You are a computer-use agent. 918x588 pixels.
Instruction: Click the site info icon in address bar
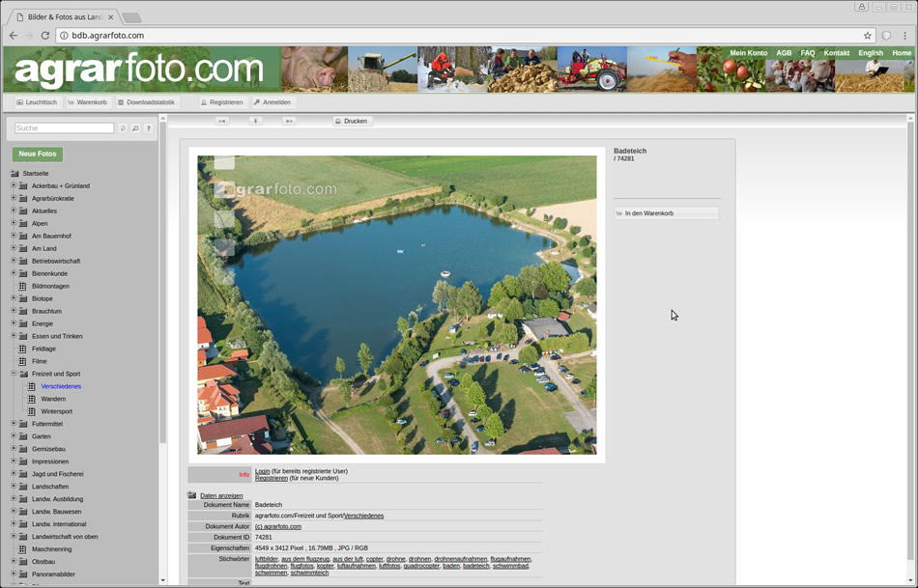(65, 36)
